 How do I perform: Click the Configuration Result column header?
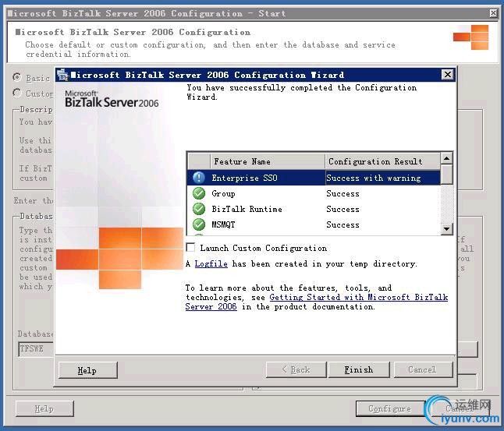[x=382, y=161]
